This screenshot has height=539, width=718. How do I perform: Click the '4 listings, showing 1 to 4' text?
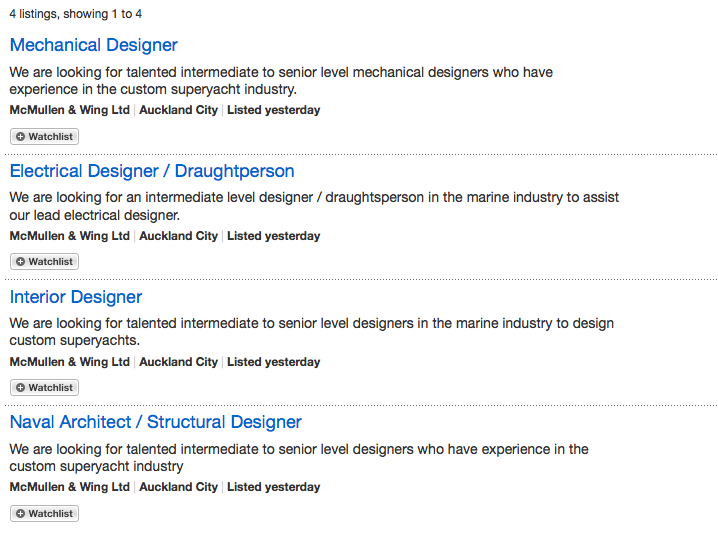click(x=76, y=14)
